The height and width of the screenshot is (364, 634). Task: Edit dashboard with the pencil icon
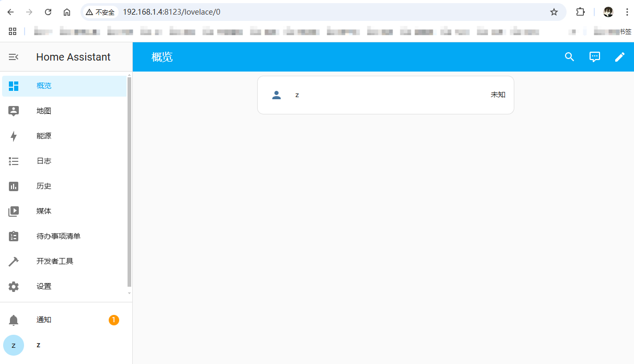pos(620,57)
